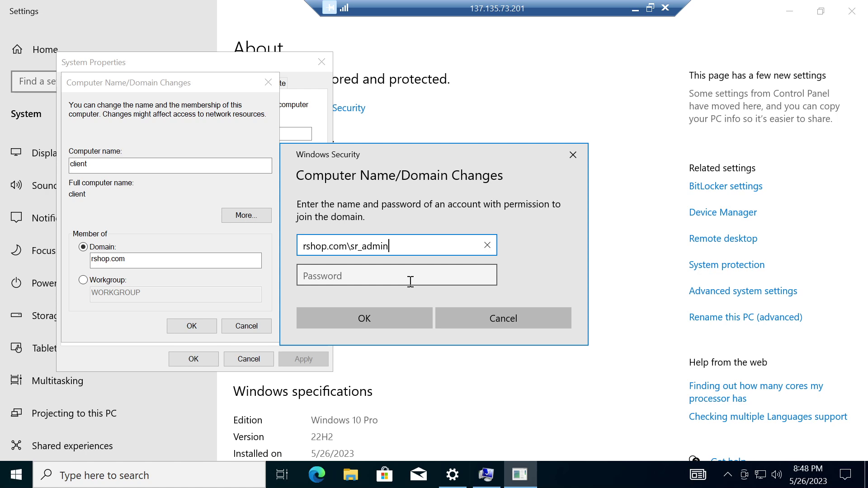Open the Windows Start menu
Image resolution: width=868 pixels, height=488 pixels.
point(16,474)
